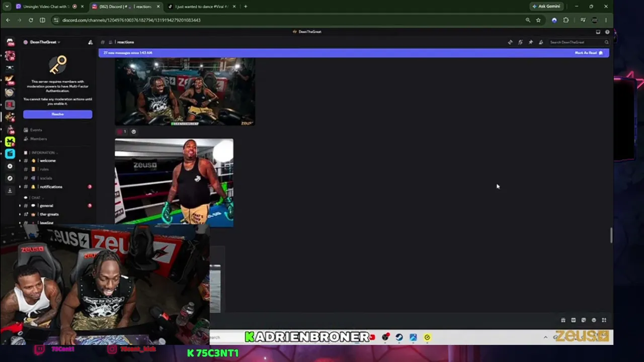644x362 pixels.
Task: Click the Ask Gemini button
Action: click(546, 7)
